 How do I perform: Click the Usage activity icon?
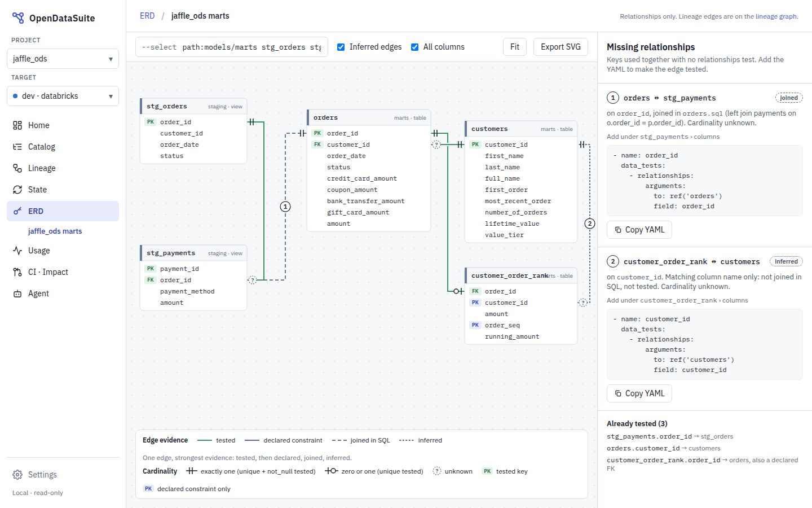point(17,251)
